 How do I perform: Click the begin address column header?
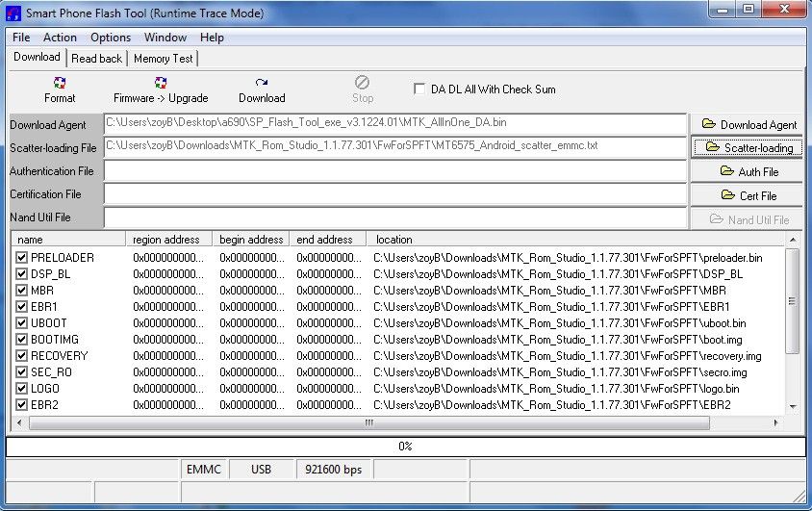(x=251, y=240)
